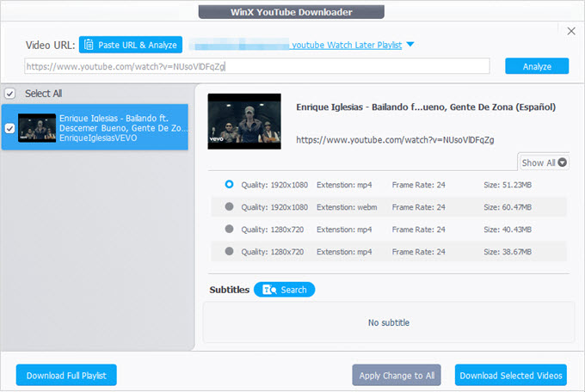Toggle the Select All checkbox
This screenshot has height=392, width=585.
point(10,93)
